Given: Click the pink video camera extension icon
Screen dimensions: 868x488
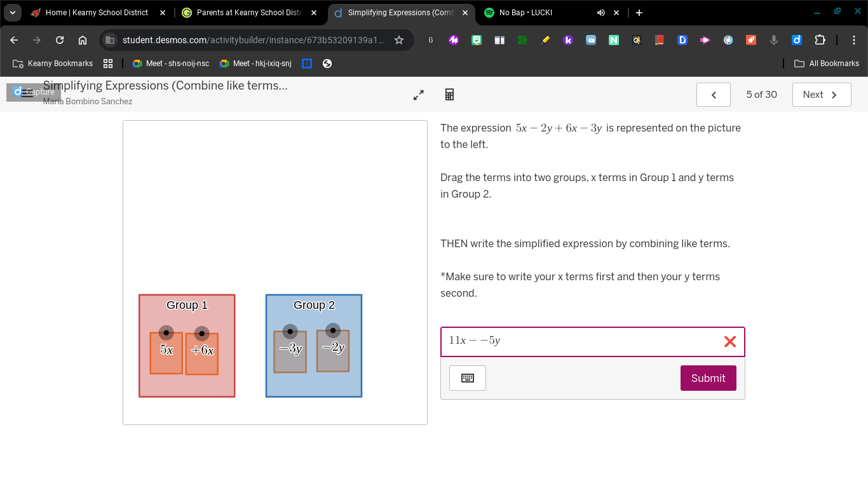Looking at the screenshot, I should [x=705, y=40].
